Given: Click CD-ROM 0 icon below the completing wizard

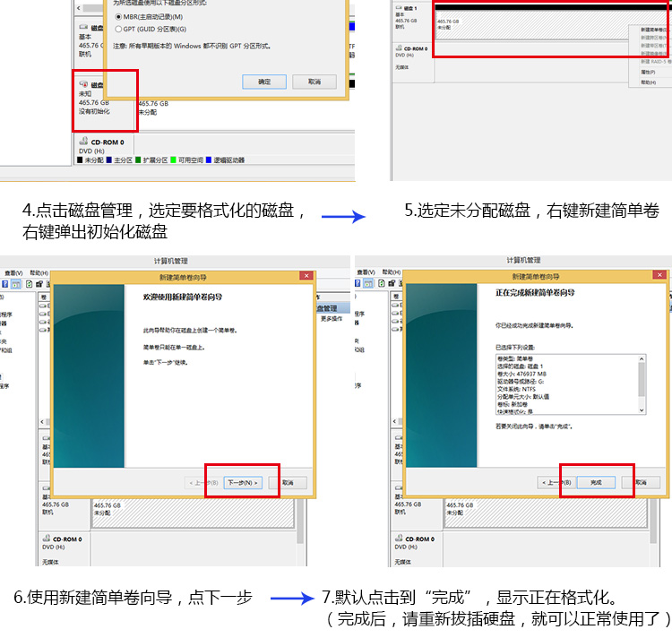Looking at the screenshot, I should [399, 539].
